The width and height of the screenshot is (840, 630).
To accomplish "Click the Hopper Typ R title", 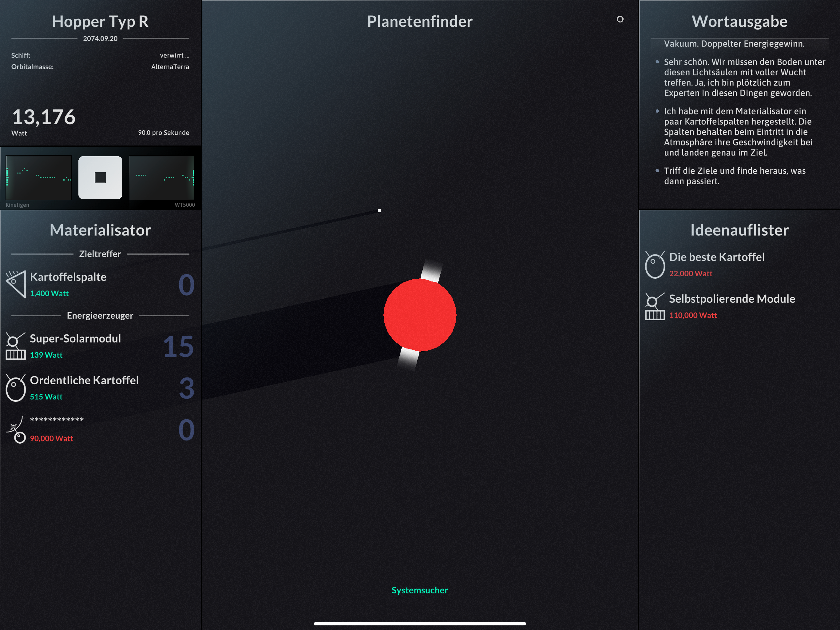I will tap(100, 21).
